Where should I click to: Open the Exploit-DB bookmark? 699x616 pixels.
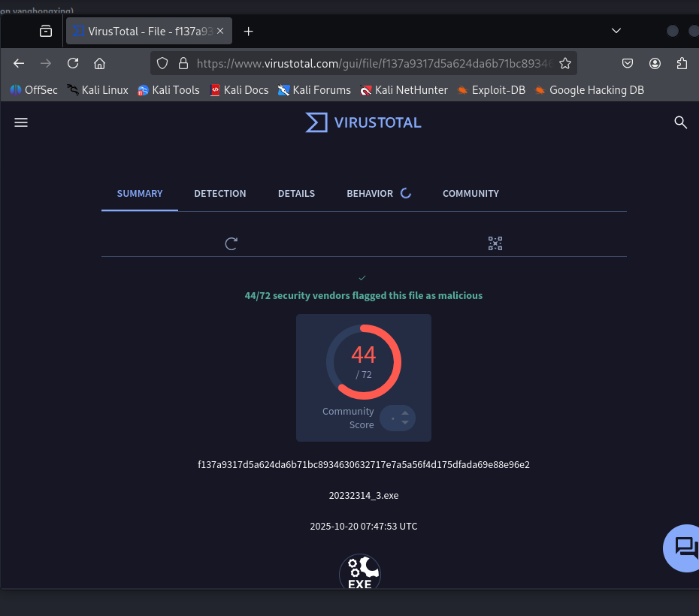point(492,90)
